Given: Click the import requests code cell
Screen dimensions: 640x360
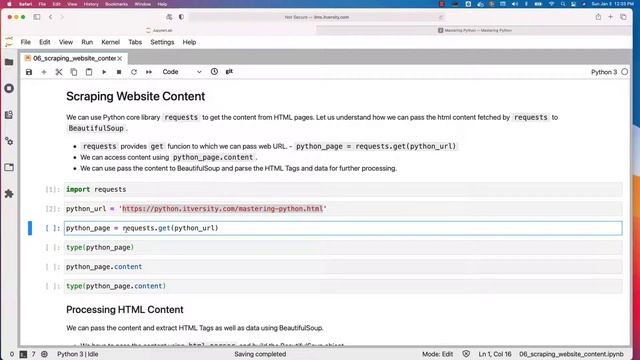Looking at the screenshot, I should tap(343, 189).
